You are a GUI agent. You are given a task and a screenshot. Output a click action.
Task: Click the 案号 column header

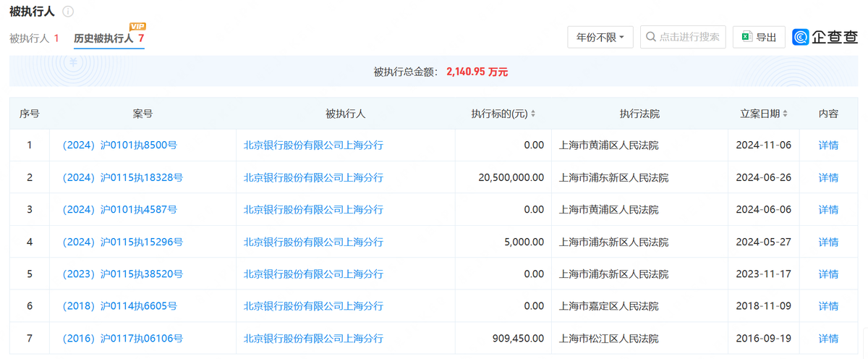pyautogui.click(x=142, y=114)
